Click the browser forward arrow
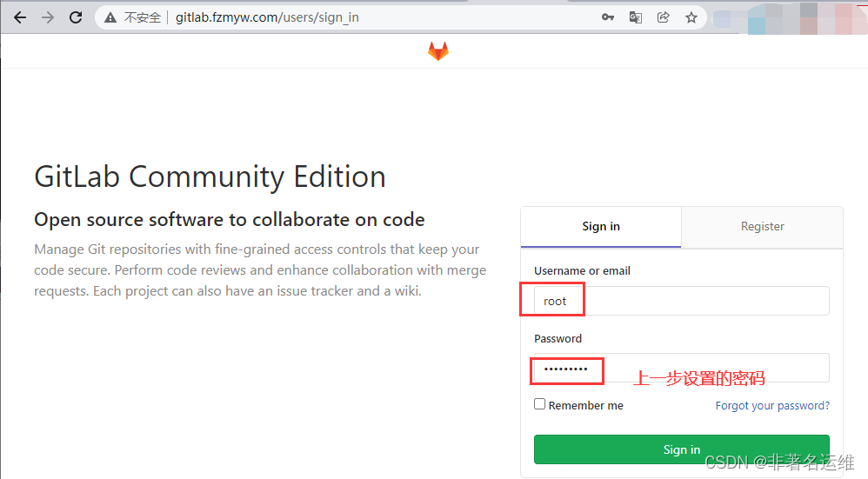Image resolution: width=868 pixels, height=479 pixels. point(48,17)
